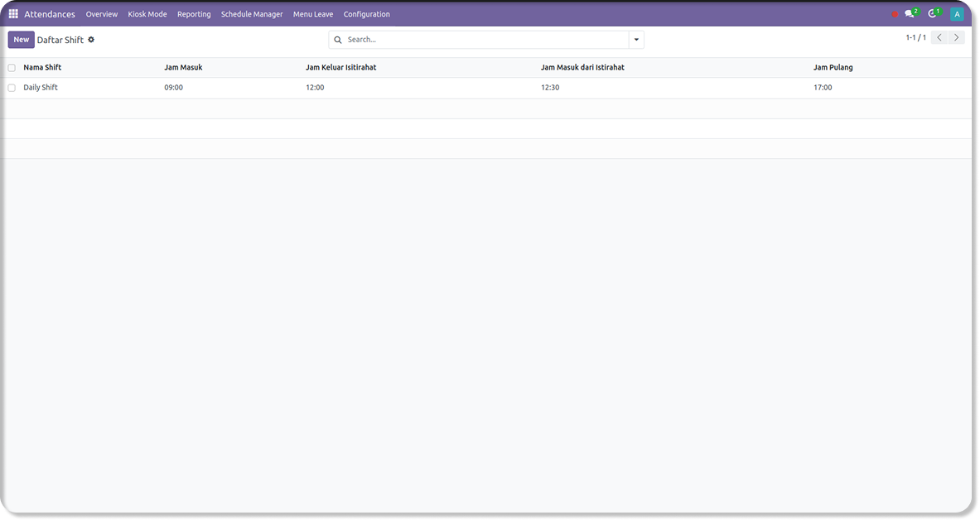Open the Daily Shift record
The height and width of the screenshot is (520, 980).
[x=41, y=88]
